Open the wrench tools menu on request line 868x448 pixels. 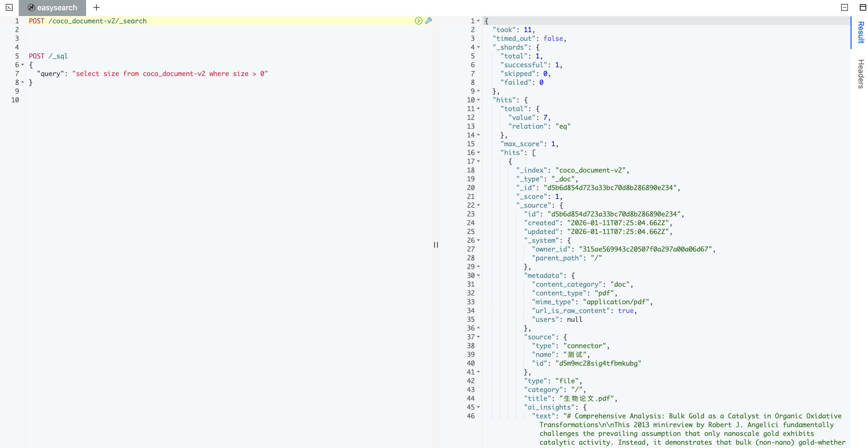[x=428, y=21]
